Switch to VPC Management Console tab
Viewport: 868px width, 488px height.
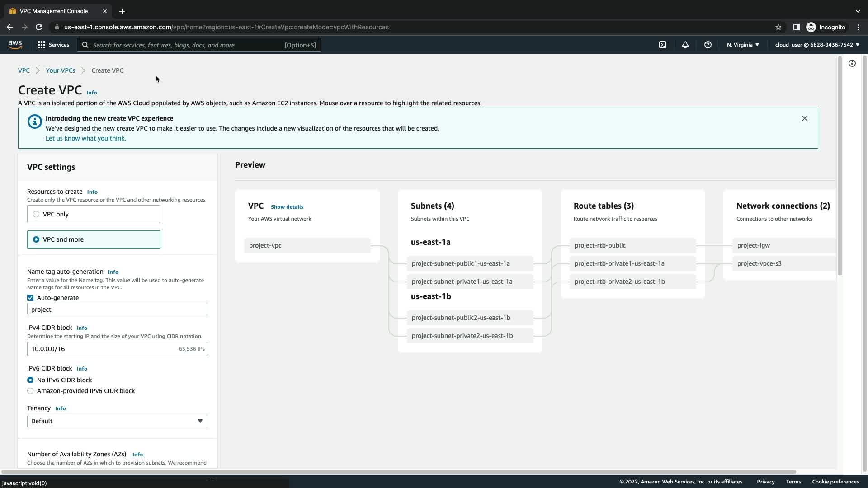click(54, 11)
